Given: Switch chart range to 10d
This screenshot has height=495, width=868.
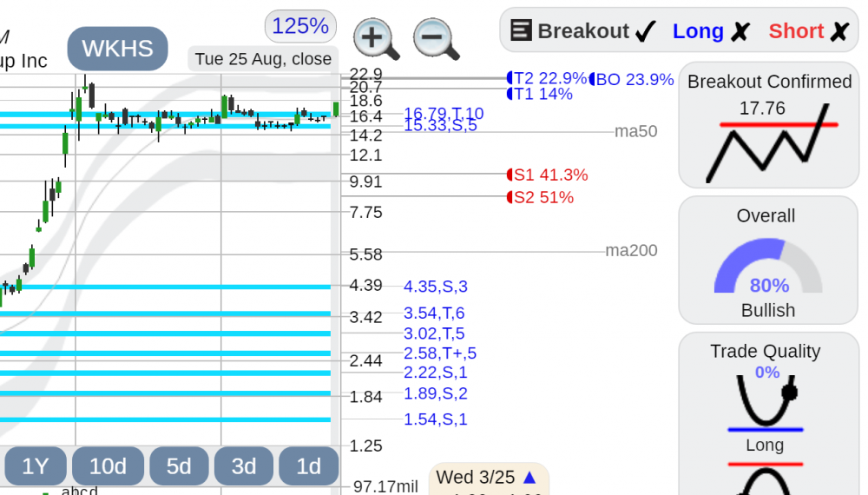Looking at the screenshot, I should (108, 466).
